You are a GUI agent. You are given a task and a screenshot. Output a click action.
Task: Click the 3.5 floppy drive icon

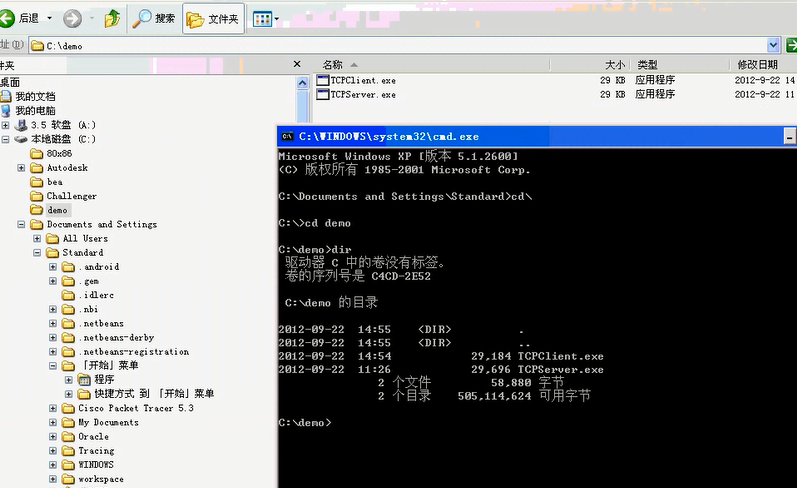(x=21, y=125)
